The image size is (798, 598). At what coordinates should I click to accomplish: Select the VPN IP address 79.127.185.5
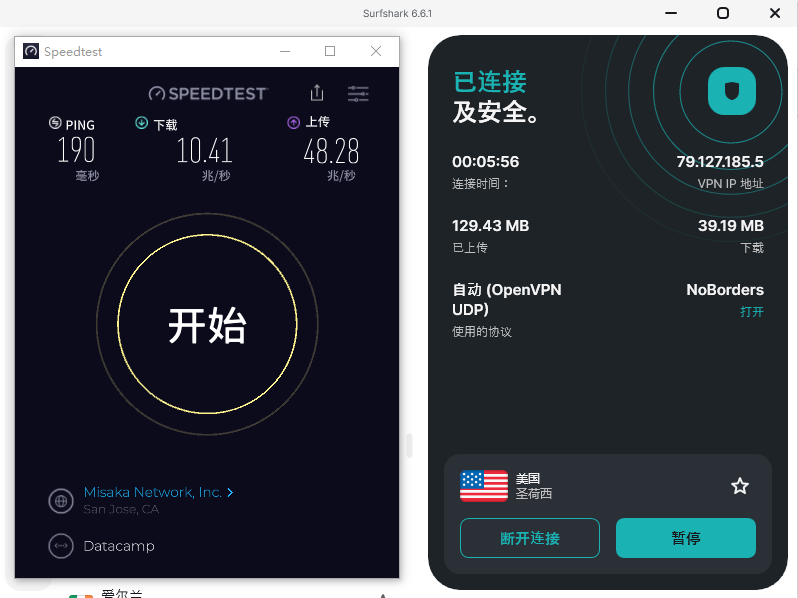point(720,162)
